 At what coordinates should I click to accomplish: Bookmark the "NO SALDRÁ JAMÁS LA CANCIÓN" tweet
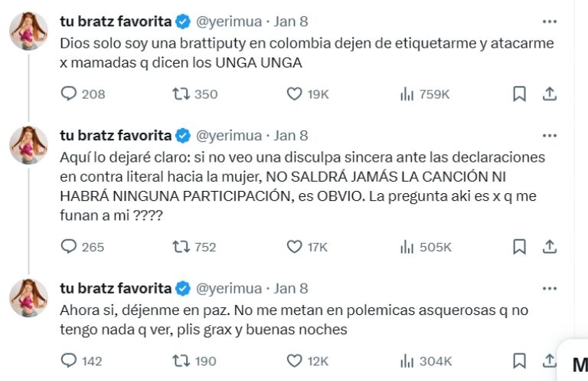click(519, 247)
